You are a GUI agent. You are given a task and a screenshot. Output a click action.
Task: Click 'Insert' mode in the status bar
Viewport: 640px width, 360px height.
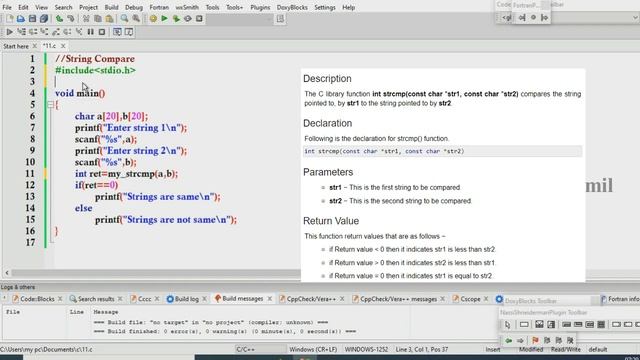point(493,349)
